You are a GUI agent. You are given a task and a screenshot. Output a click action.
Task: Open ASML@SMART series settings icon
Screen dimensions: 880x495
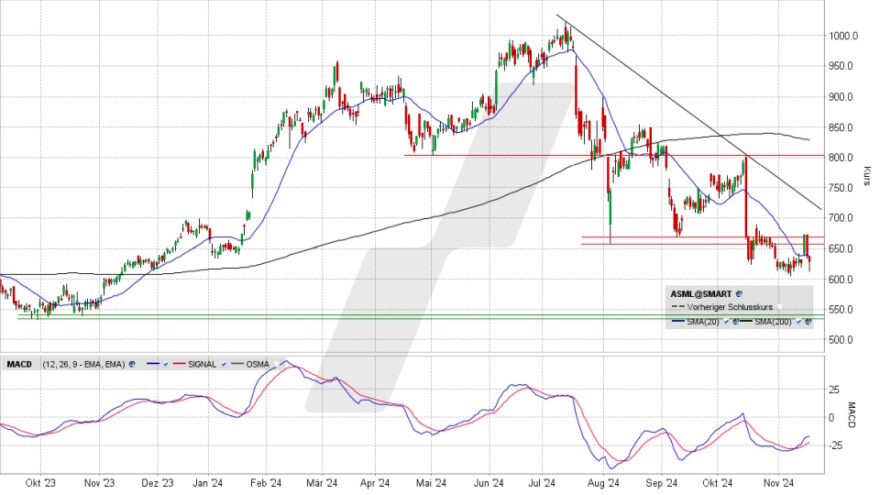739,294
